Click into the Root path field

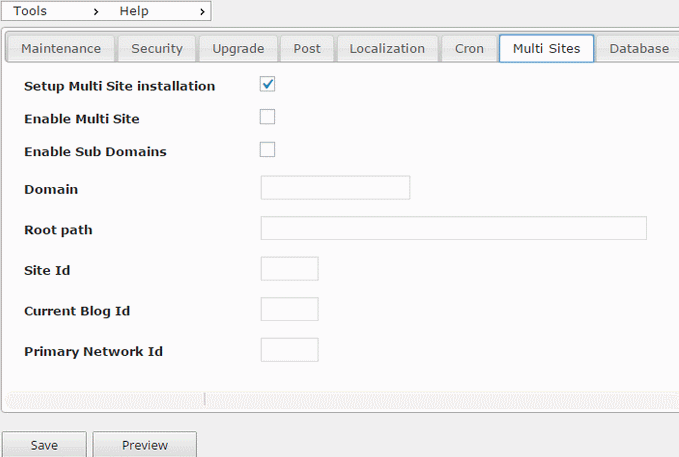(x=453, y=228)
